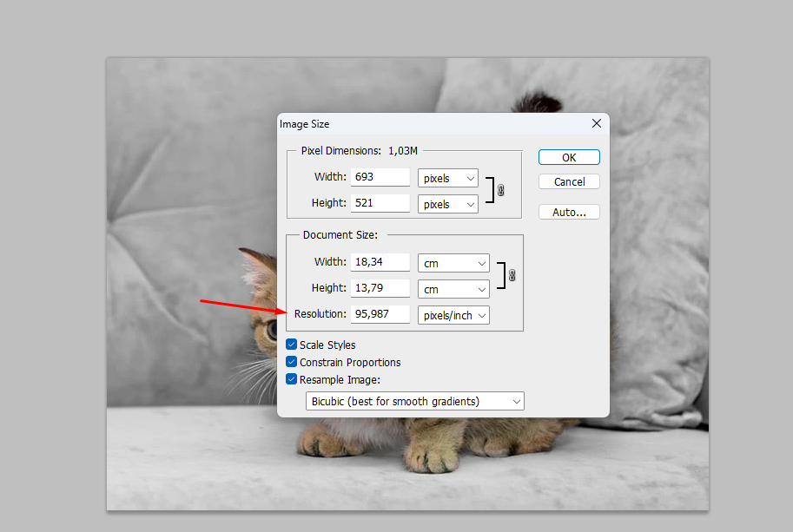Click the Auto... button
The width and height of the screenshot is (793, 532).
pos(569,212)
